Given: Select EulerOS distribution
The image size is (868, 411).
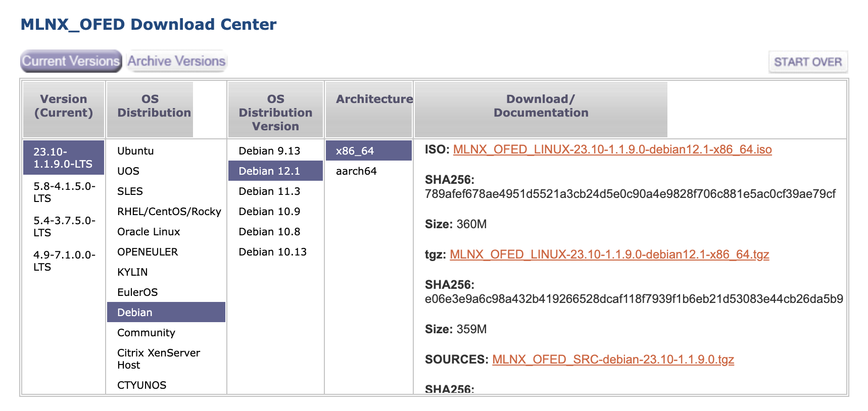Looking at the screenshot, I should pyautogui.click(x=166, y=292).
